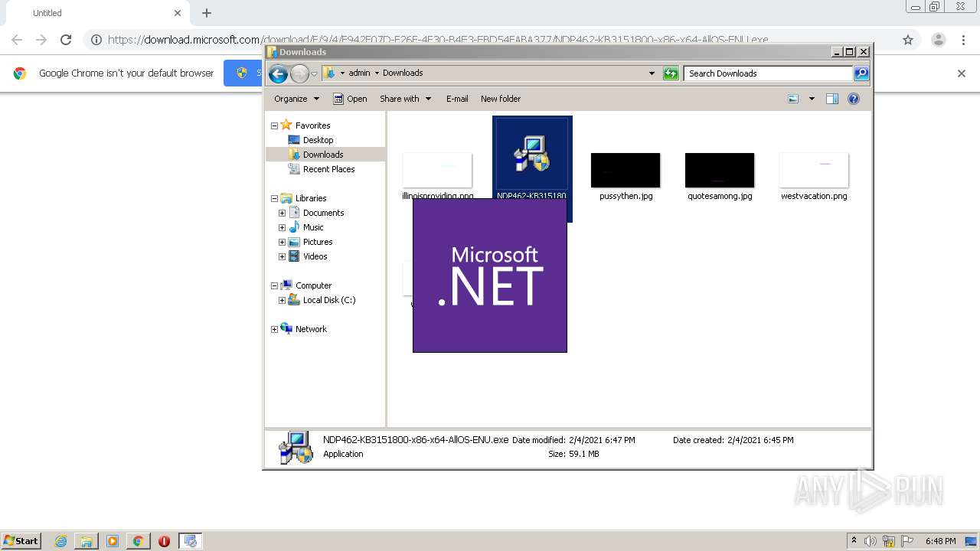Click the search magnifier icon in Explorer

coord(861,73)
